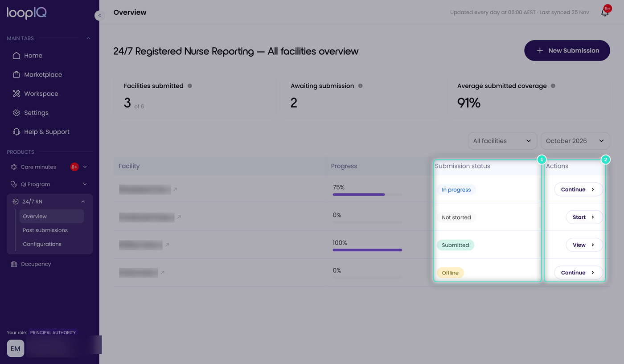Image resolution: width=624 pixels, height=364 pixels.
Task: Open the notifications bell
Action: (x=605, y=12)
